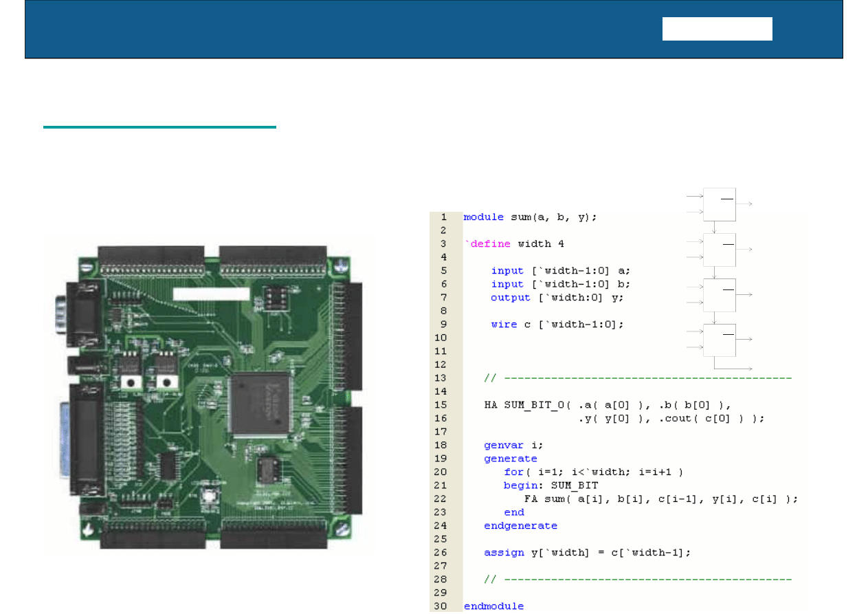
Task: Select the third adder block in diagram
Action: (x=719, y=296)
